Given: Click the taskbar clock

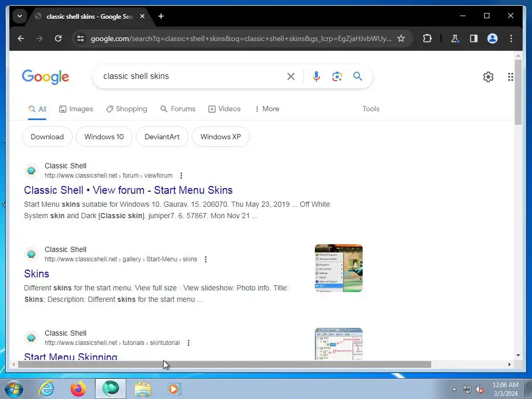Looking at the screenshot, I should click(505, 389).
